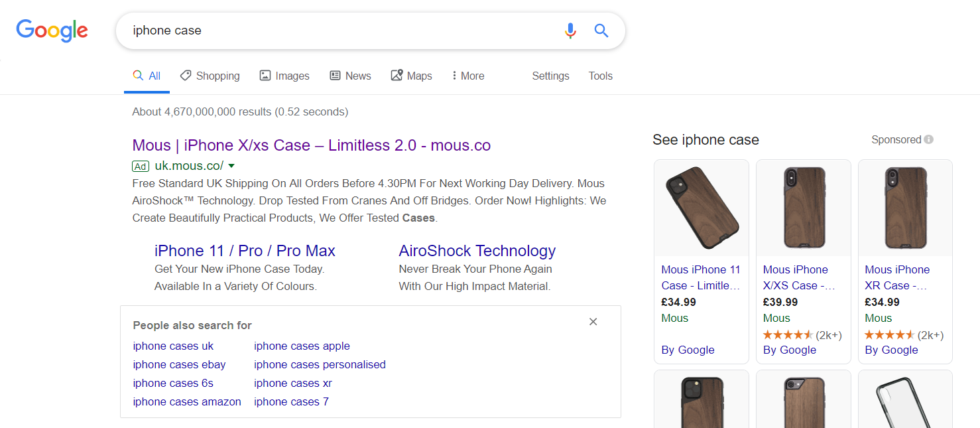The height and width of the screenshot is (428, 980).
Task: Select the All results tab
Action: 147,76
